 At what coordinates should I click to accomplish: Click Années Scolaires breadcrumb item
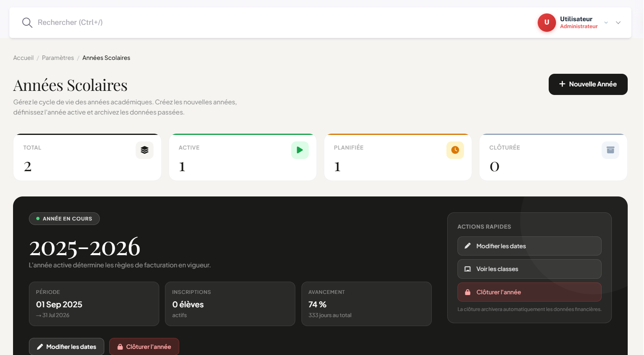[106, 58]
